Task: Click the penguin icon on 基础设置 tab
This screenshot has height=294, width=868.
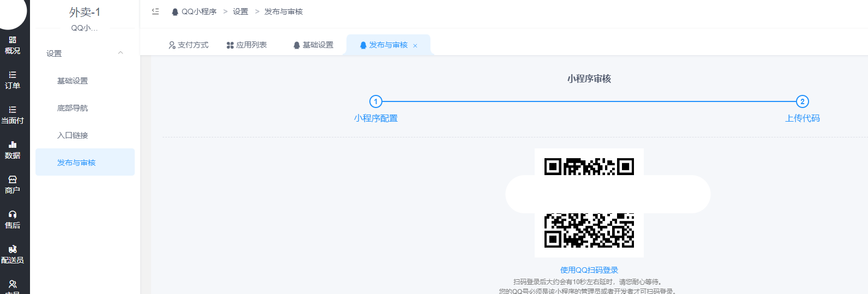Action: (x=297, y=45)
